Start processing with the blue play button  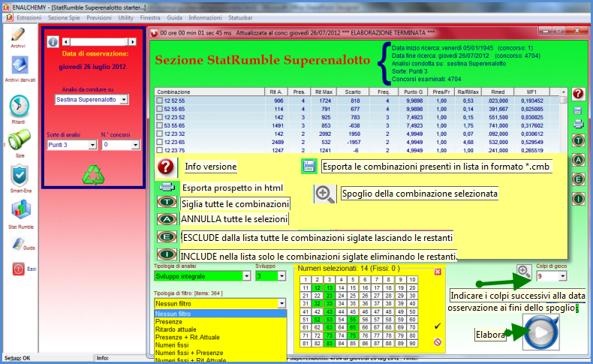coord(540,332)
